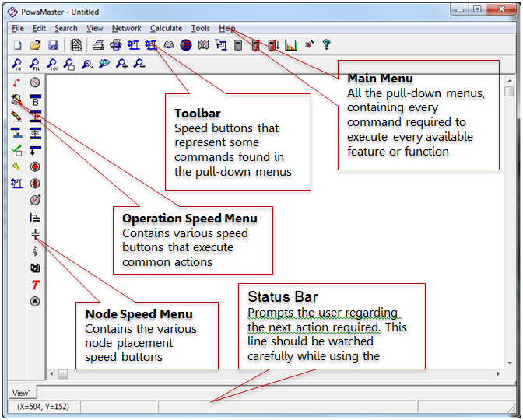523x420 pixels.
Task: Click the green question mark help icon
Action: click(326, 44)
